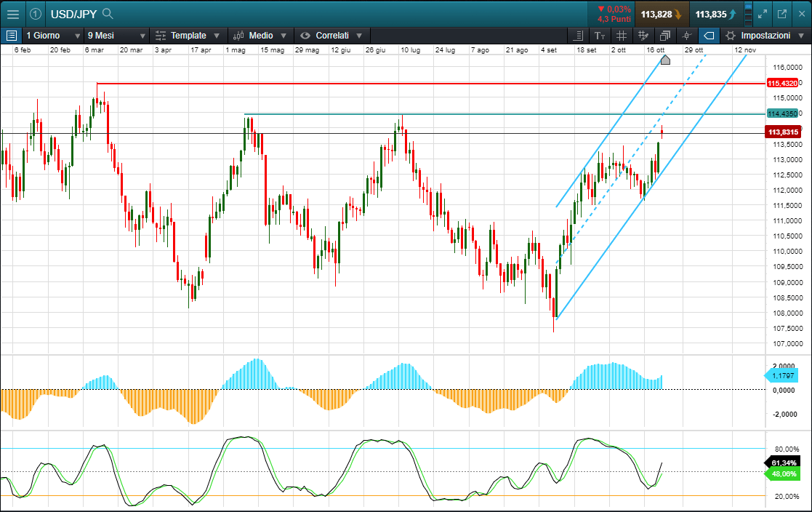Click the green stochastic value 48,06%
This screenshot has width=812, height=512.
(x=783, y=473)
